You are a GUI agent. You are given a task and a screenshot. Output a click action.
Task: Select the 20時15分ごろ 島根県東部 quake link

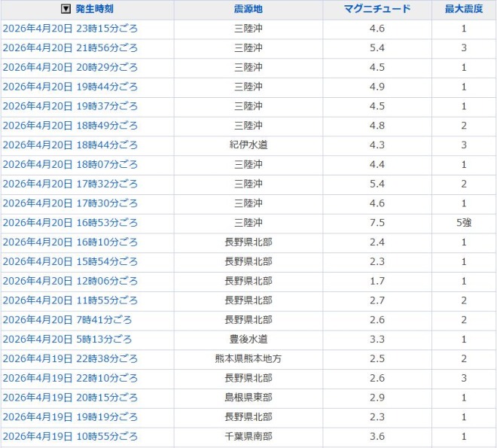click(x=70, y=398)
